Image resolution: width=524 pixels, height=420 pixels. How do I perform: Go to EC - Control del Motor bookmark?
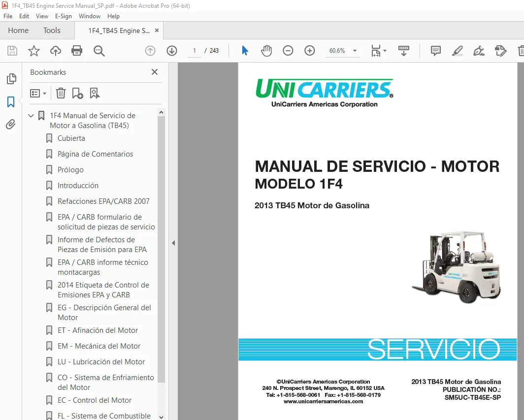95,400
